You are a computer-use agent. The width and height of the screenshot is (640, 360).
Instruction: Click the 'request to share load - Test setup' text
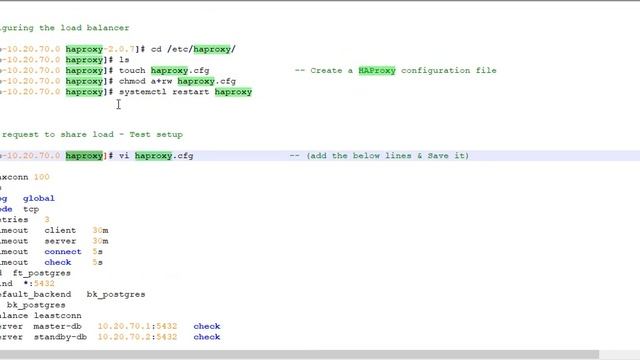pos(92,135)
